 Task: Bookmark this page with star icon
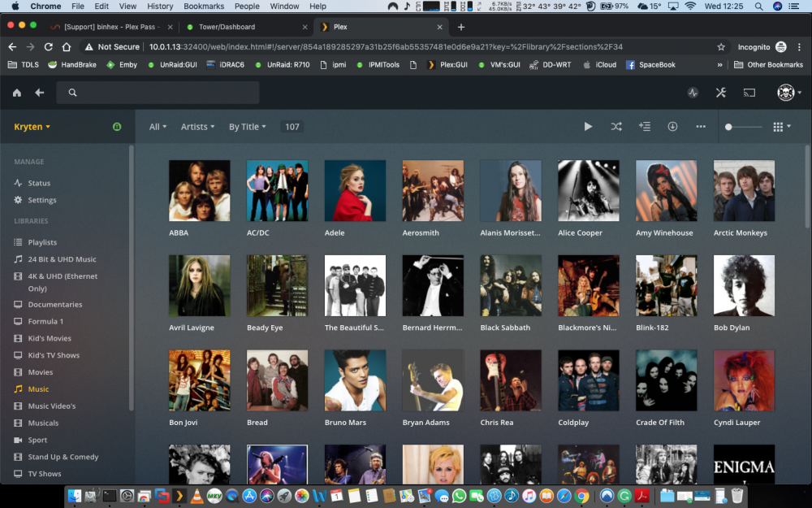(x=721, y=46)
